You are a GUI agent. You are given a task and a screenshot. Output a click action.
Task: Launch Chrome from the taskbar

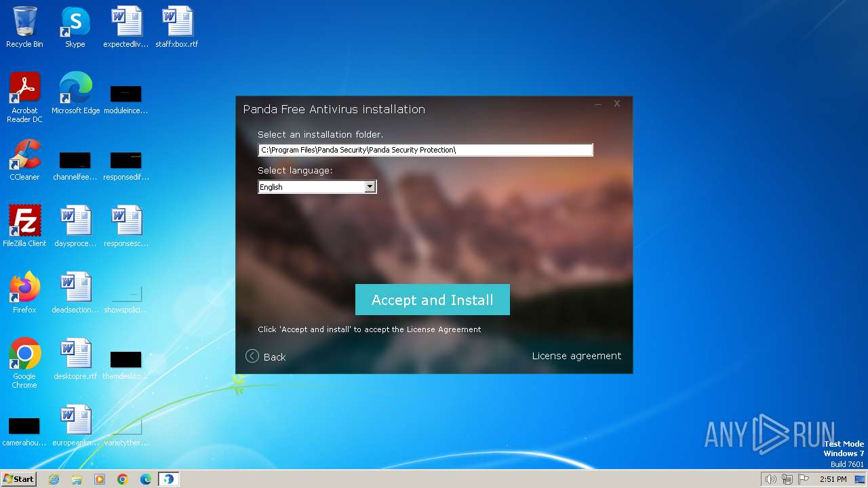pos(123,479)
